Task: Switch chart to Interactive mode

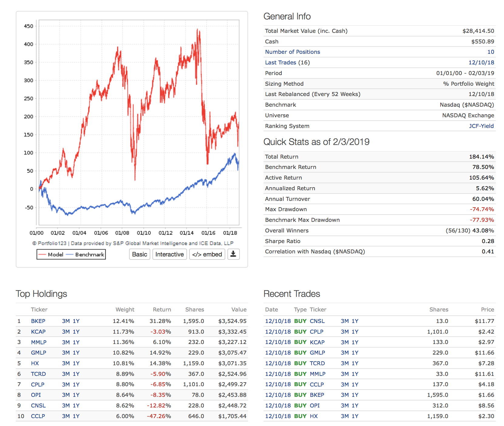Action: coord(169,254)
